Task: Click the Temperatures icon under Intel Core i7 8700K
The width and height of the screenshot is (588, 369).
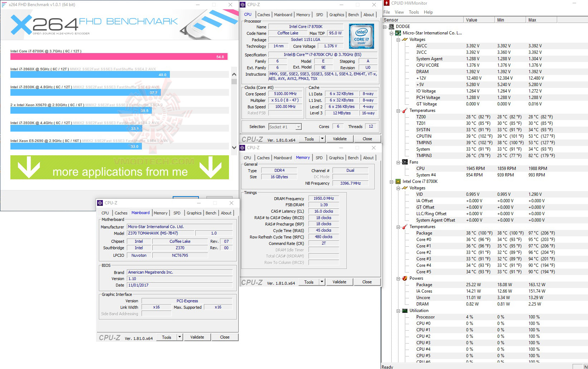Action: [405, 227]
